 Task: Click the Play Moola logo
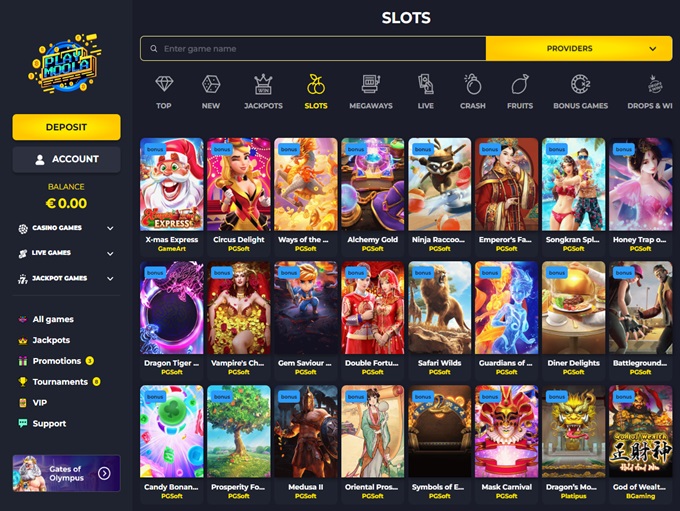coord(66,63)
